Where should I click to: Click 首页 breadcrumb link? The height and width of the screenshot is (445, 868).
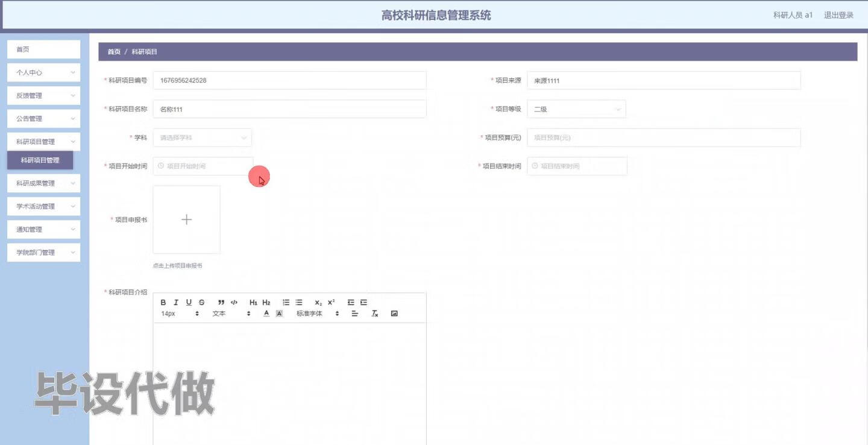(114, 52)
